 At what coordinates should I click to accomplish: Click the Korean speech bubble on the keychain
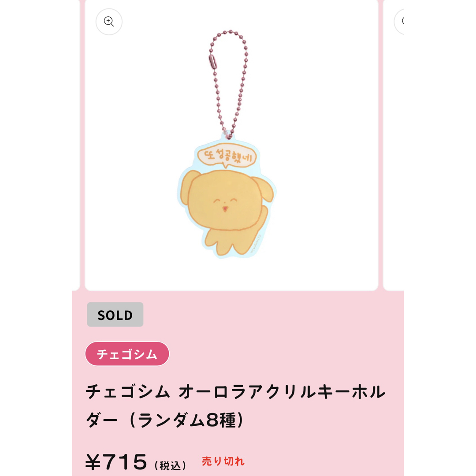point(227,156)
